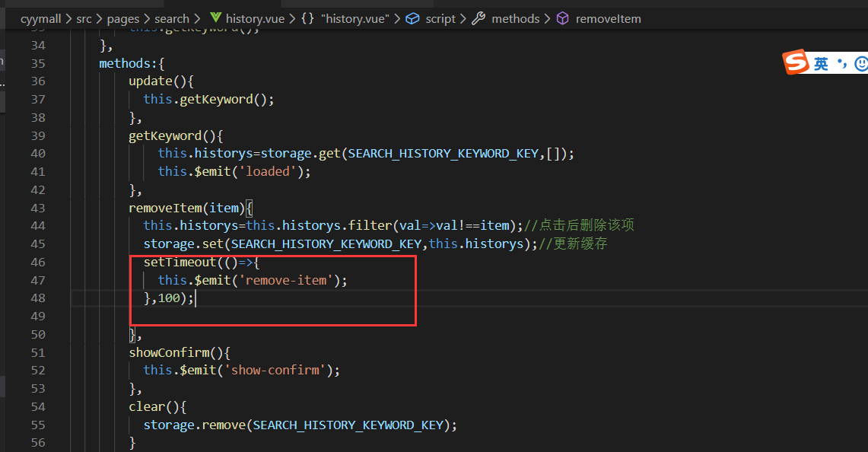Image resolution: width=868 pixels, height=452 pixels.
Task: Select removeItem symbol in breadcrumb
Action: tap(609, 19)
